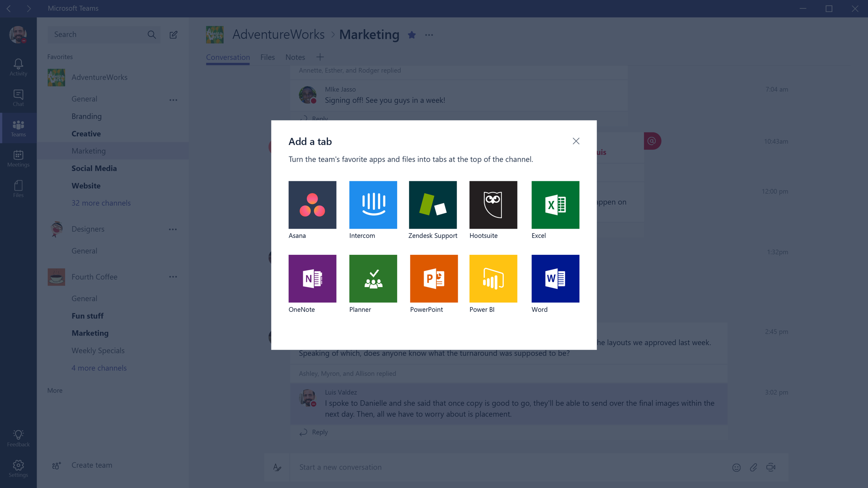Open the Activity bell in sidebar
The width and height of the screenshot is (868, 488).
pos(18,67)
